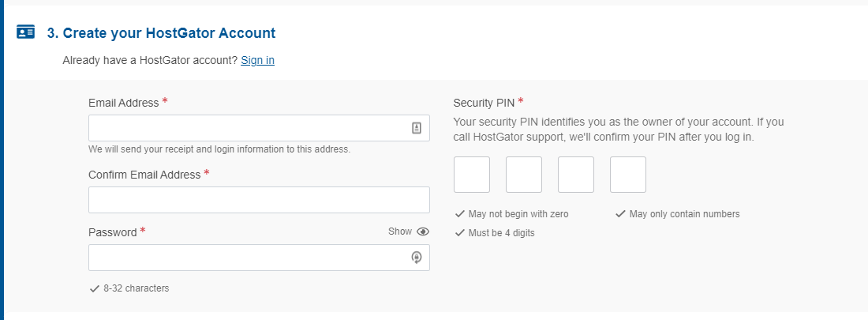Click the Security PIN label

pyautogui.click(x=485, y=103)
